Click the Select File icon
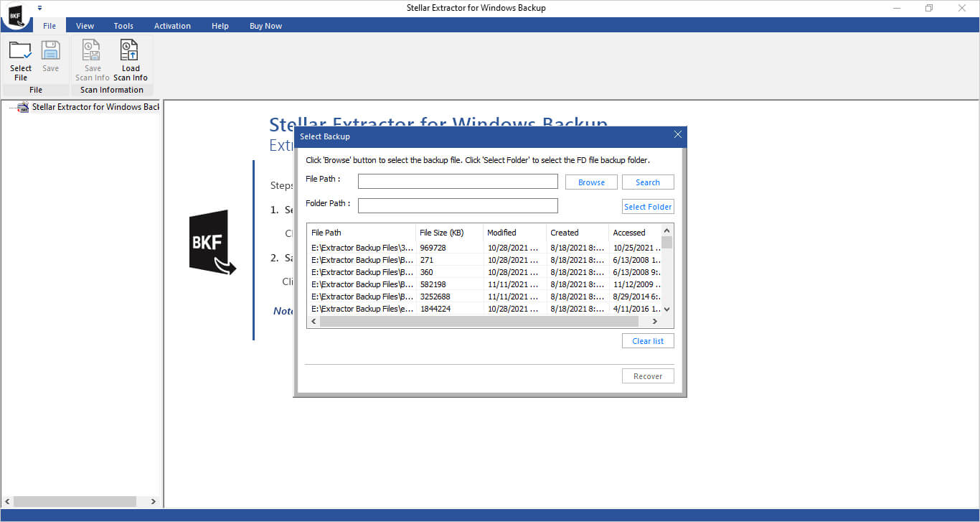 pos(20,51)
